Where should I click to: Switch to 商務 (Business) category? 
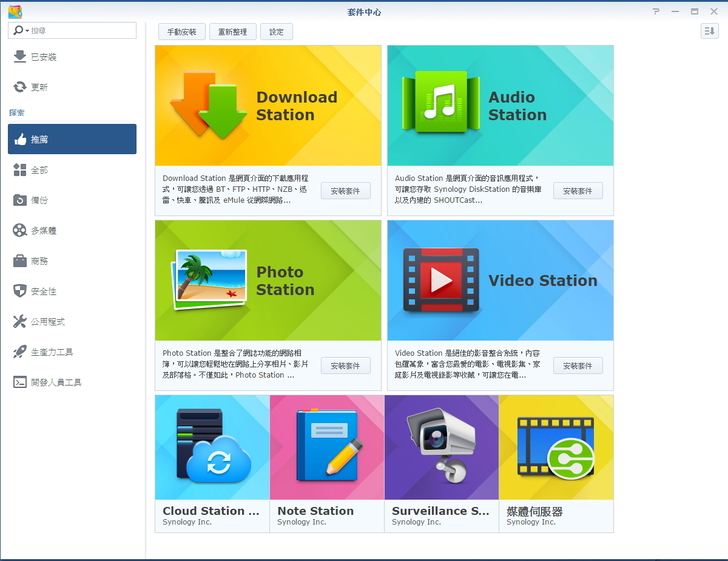pyautogui.click(x=40, y=261)
